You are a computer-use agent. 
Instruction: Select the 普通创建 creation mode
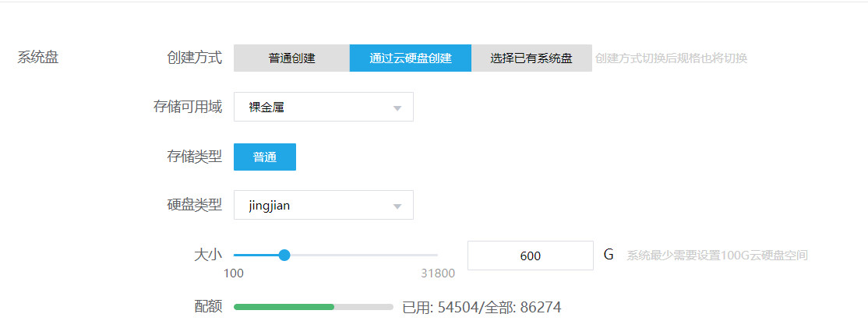(x=291, y=58)
